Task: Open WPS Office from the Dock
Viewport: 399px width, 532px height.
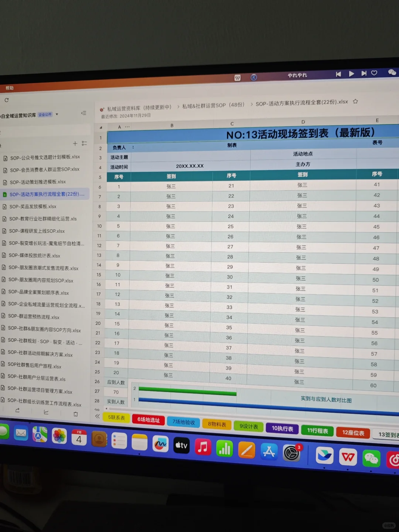Action: (x=348, y=457)
